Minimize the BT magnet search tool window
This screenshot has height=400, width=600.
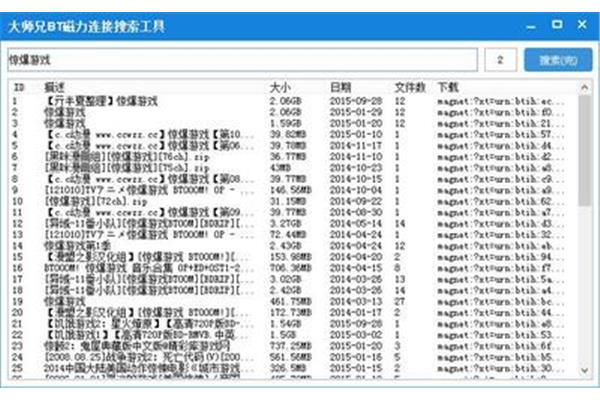(x=531, y=27)
